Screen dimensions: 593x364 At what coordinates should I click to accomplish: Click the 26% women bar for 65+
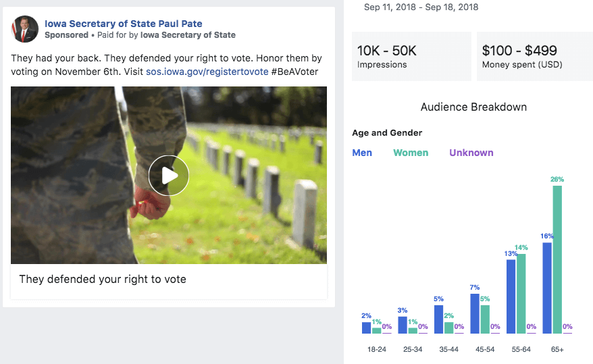tap(557, 259)
